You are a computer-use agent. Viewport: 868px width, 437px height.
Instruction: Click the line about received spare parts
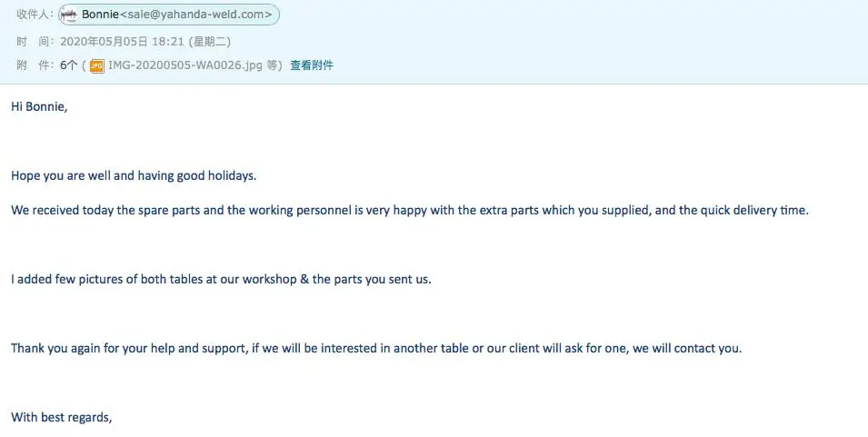[410, 210]
